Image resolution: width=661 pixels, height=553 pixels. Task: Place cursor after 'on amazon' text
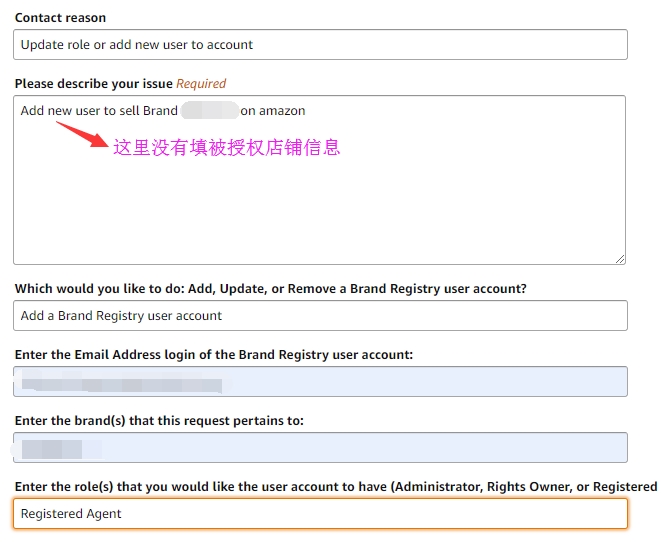click(x=307, y=111)
